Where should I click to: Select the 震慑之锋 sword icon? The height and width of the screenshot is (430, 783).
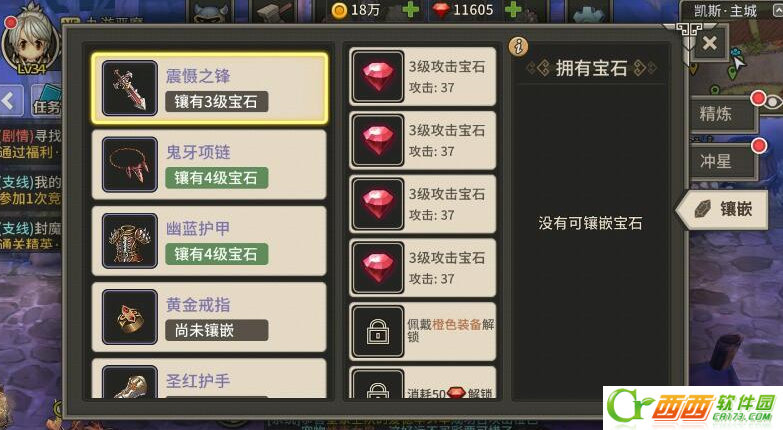[130, 88]
